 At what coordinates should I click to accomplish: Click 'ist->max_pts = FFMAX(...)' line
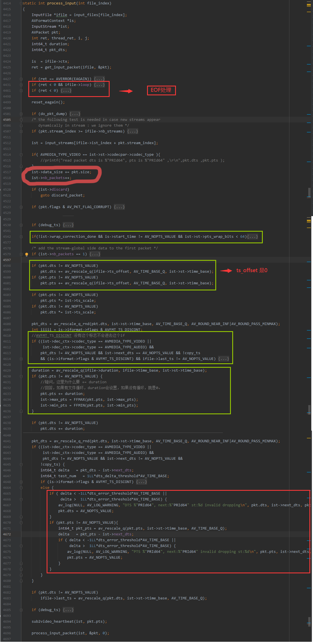click(89, 400)
